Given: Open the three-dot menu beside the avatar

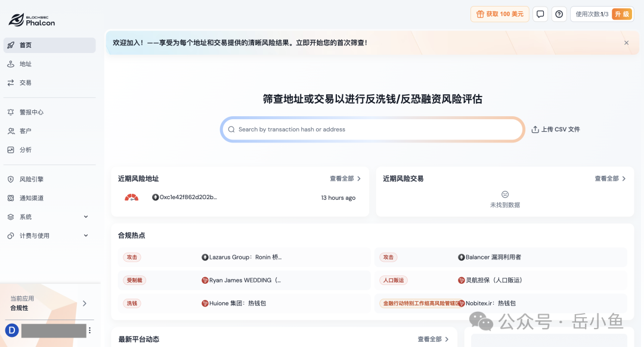Looking at the screenshot, I should pyautogui.click(x=89, y=330).
